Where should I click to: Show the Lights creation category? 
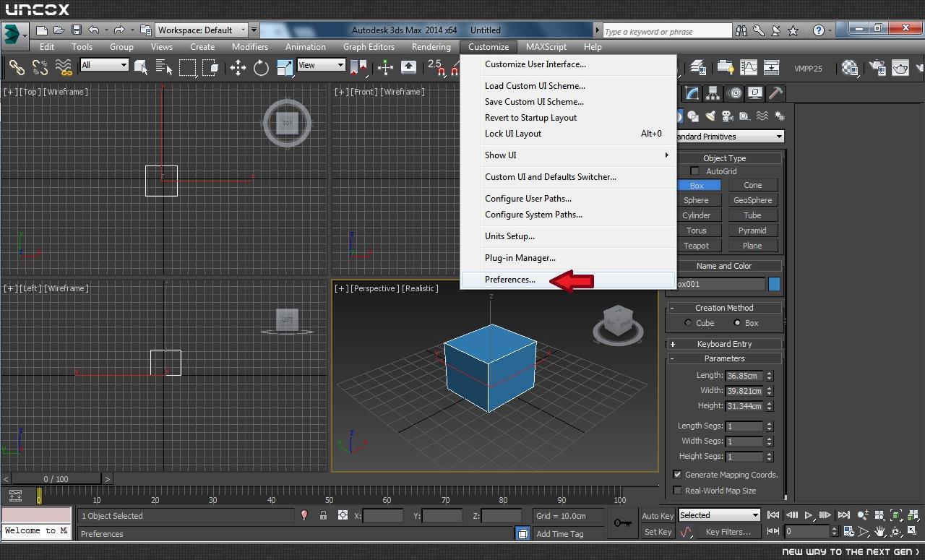pos(710,116)
